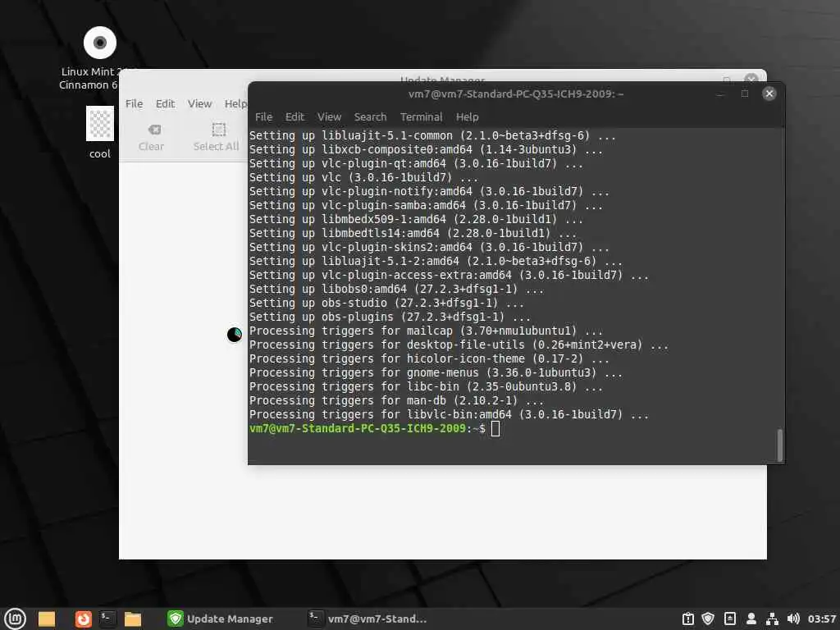
Task: Launch terminal from the panel launcher
Action: [x=107, y=619]
